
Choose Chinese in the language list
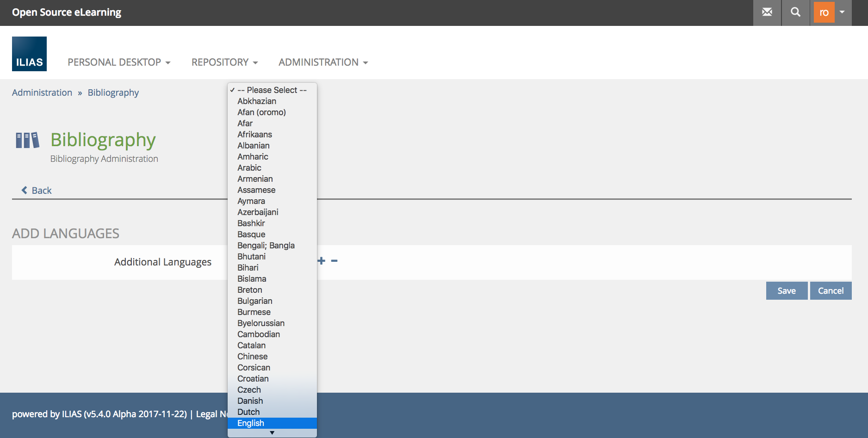(x=252, y=357)
